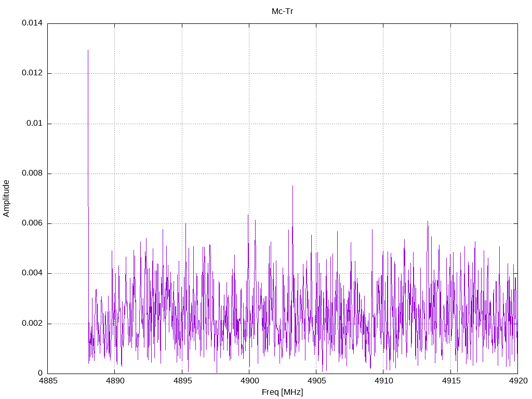Pick the 0.006 y-axis tick label
This screenshot has height=399, width=532.
32,223
